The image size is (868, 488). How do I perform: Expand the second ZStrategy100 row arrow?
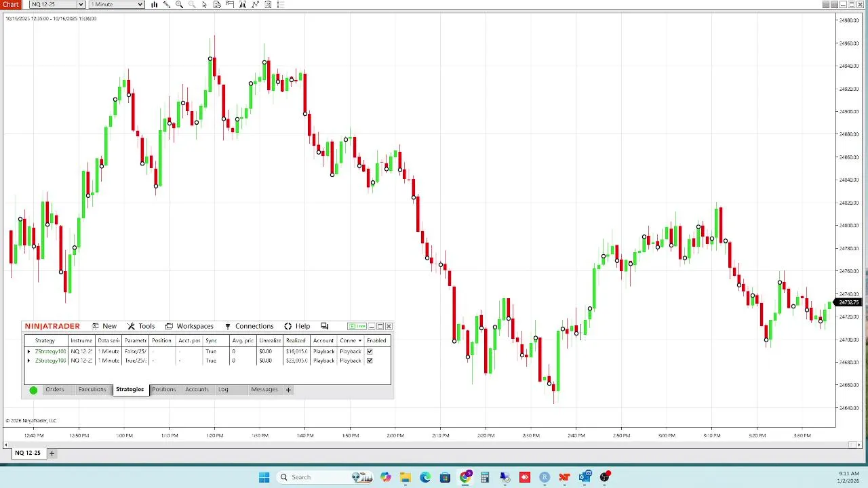[x=28, y=361]
